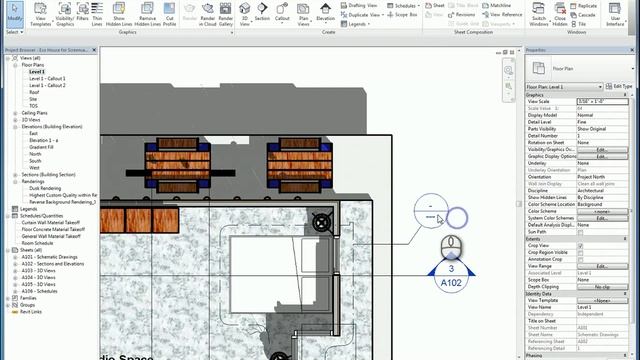Select Dusk Rendering view
This screenshot has width=640, height=360.
(45, 188)
